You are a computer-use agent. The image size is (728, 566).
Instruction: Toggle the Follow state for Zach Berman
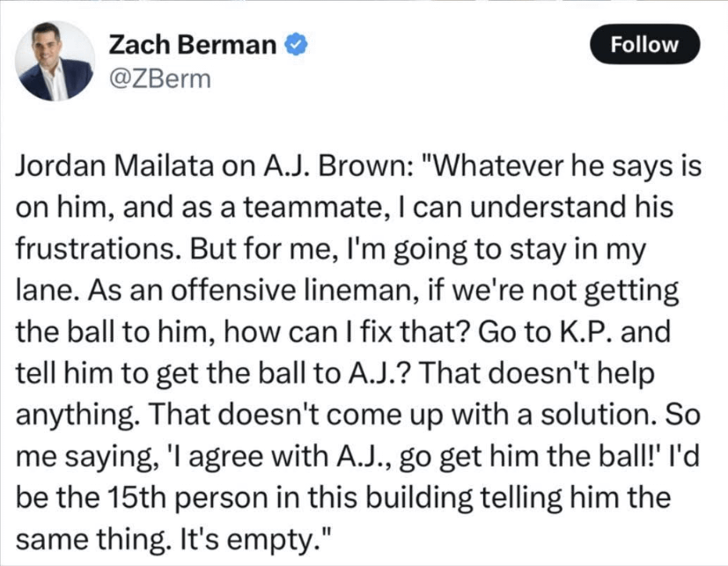pos(643,44)
